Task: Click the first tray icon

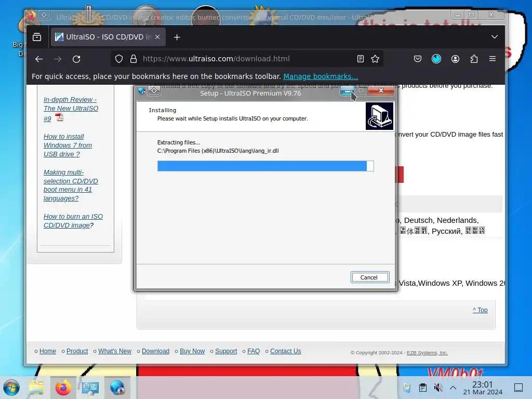Action: [x=407, y=388]
